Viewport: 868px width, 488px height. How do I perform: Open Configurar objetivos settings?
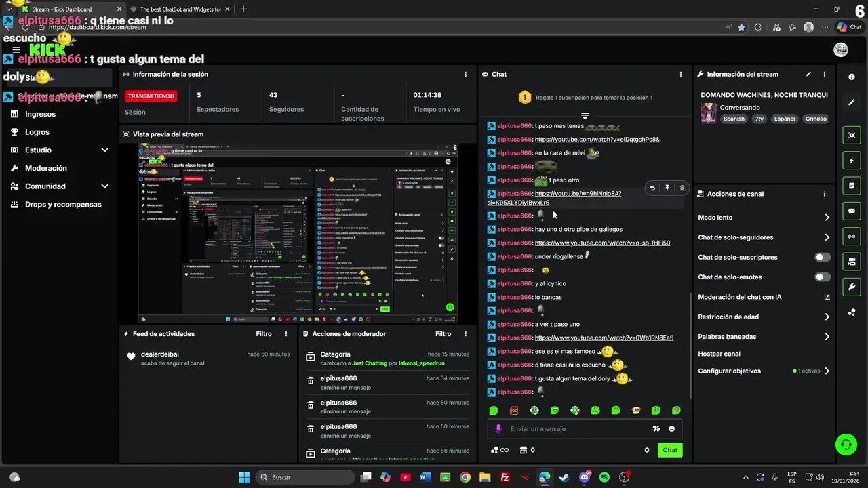point(764,371)
